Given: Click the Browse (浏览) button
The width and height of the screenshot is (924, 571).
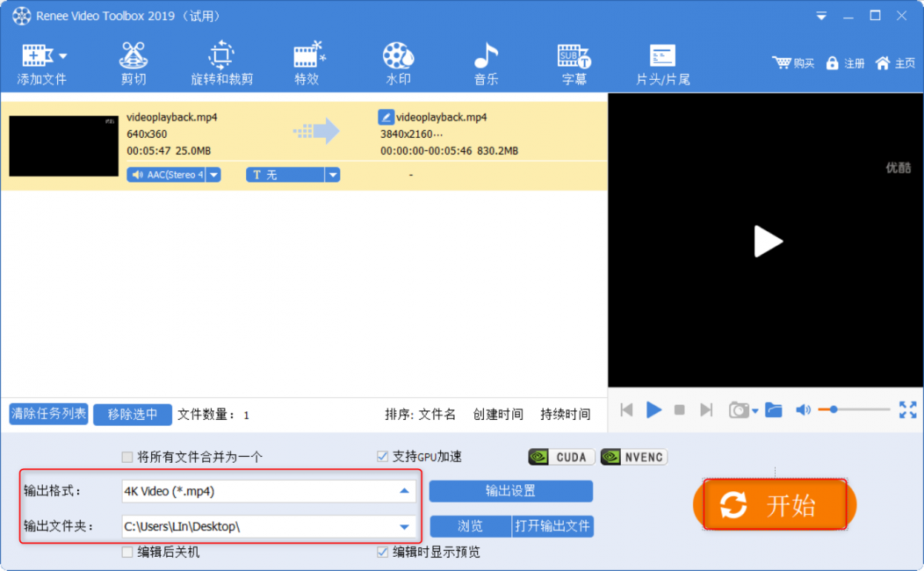Looking at the screenshot, I should [x=470, y=526].
